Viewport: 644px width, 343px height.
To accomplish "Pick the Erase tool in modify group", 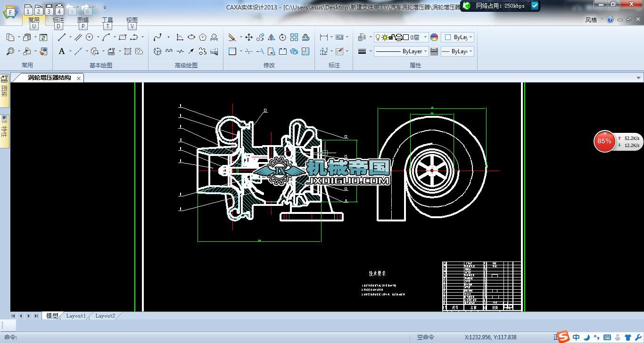I will tap(232, 37).
